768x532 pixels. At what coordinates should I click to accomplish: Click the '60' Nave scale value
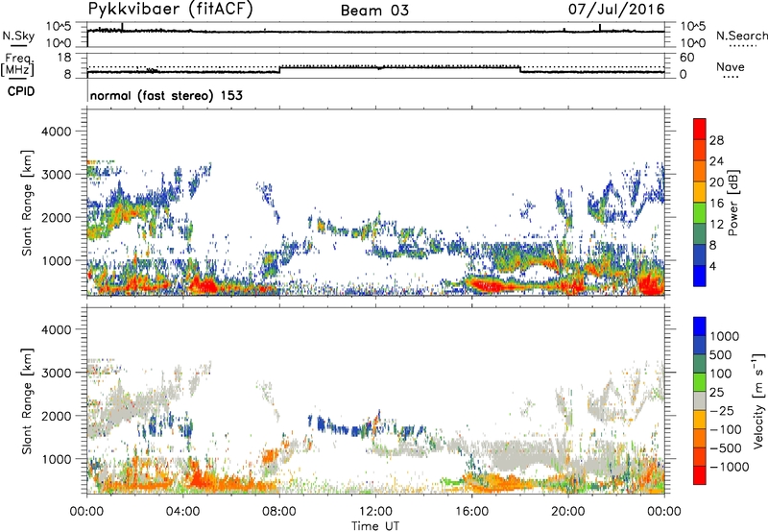click(x=686, y=58)
